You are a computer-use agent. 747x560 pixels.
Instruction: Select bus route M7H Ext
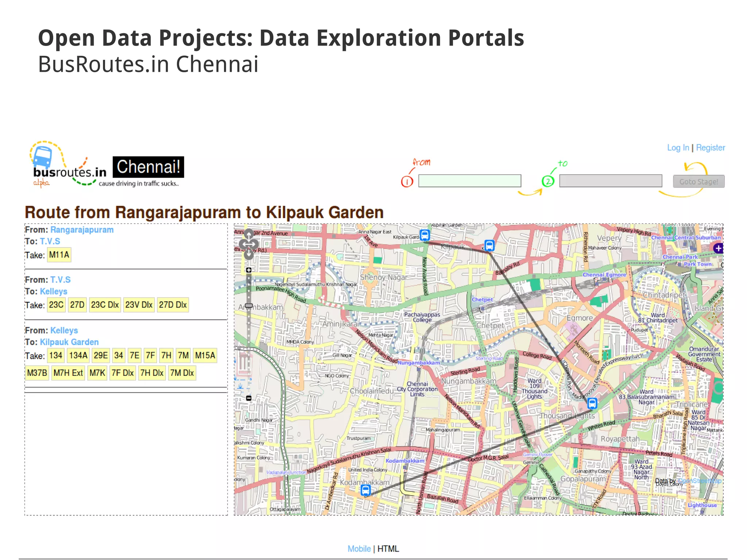coord(68,373)
